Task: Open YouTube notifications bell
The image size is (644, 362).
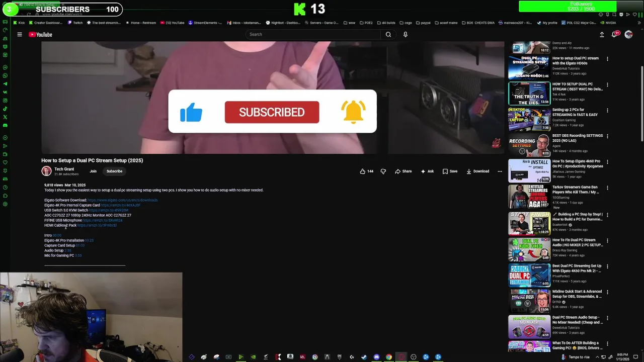Action: point(614,34)
